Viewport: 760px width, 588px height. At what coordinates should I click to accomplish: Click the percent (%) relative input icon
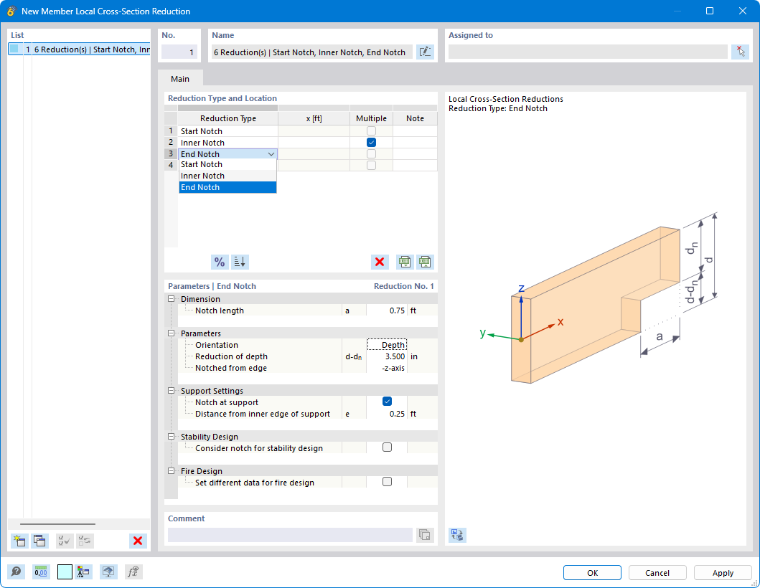[x=220, y=262]
